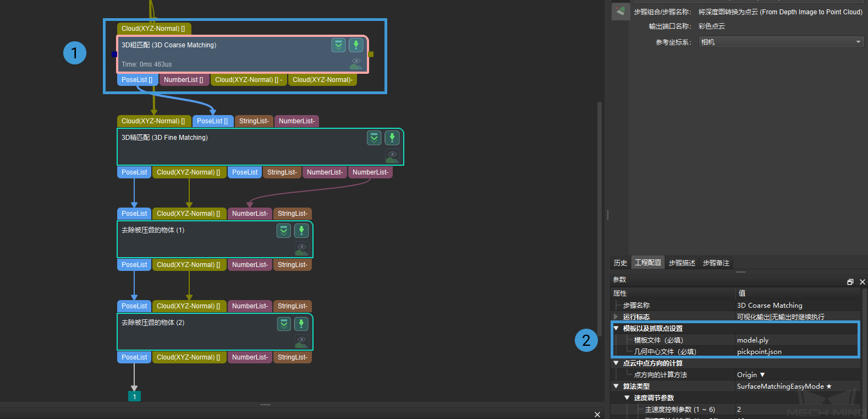
Task: Toggle visualization eye on 去除被压叠的物体 (2)
Action: pos(301,342)
